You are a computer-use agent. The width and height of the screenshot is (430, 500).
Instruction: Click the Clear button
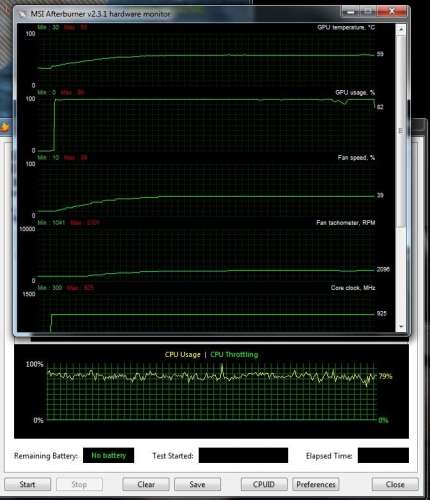pyautogui.click(x=146, y=484)
